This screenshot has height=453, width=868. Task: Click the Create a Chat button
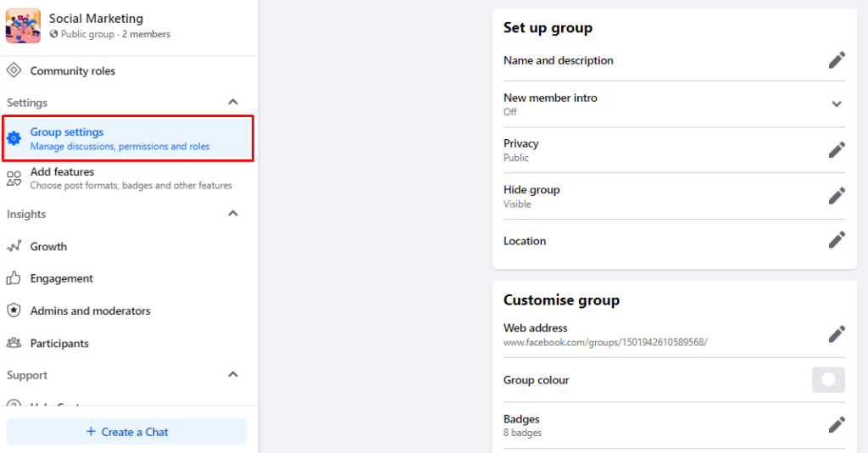click(127, 432)
